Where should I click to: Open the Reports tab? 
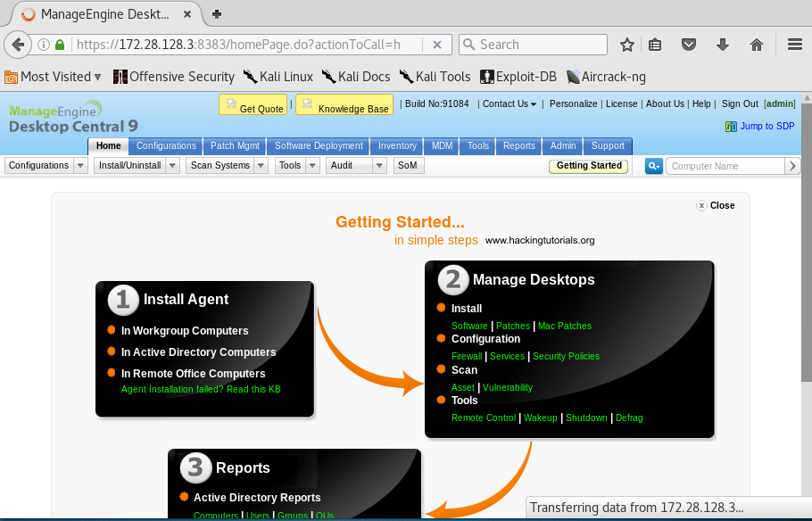(x=519, y=146)
